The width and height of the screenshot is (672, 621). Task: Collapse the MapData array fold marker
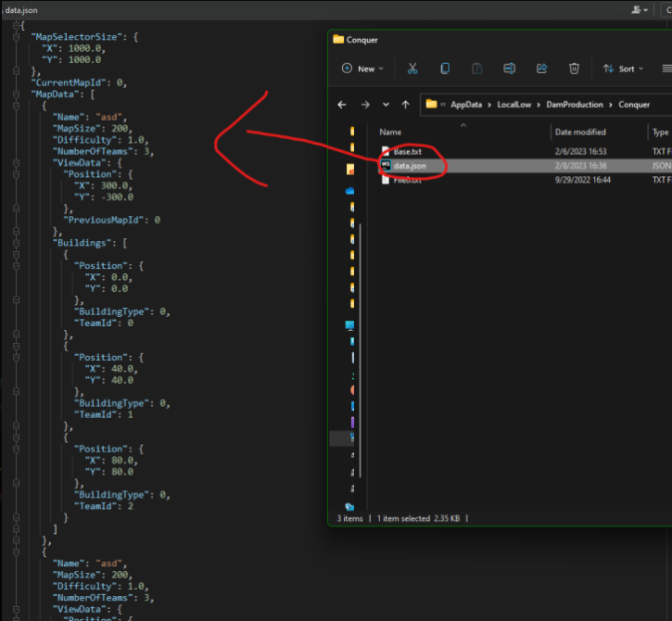point(17,95)
